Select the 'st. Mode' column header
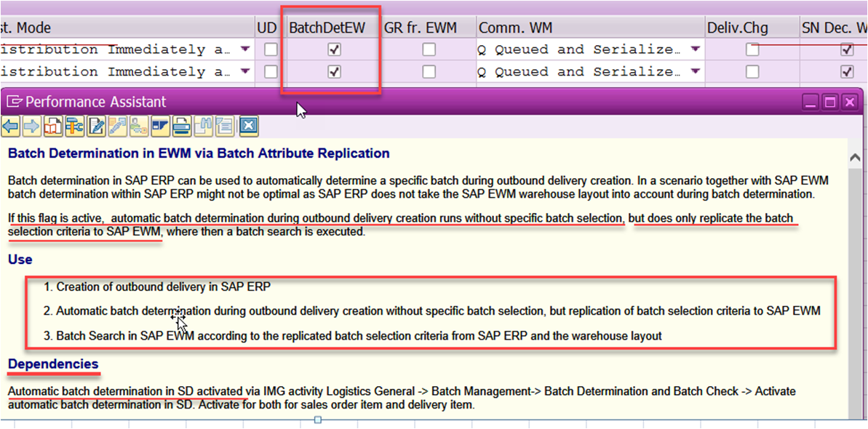This screenshot has width=868, height=429. [x=127, y=28]
